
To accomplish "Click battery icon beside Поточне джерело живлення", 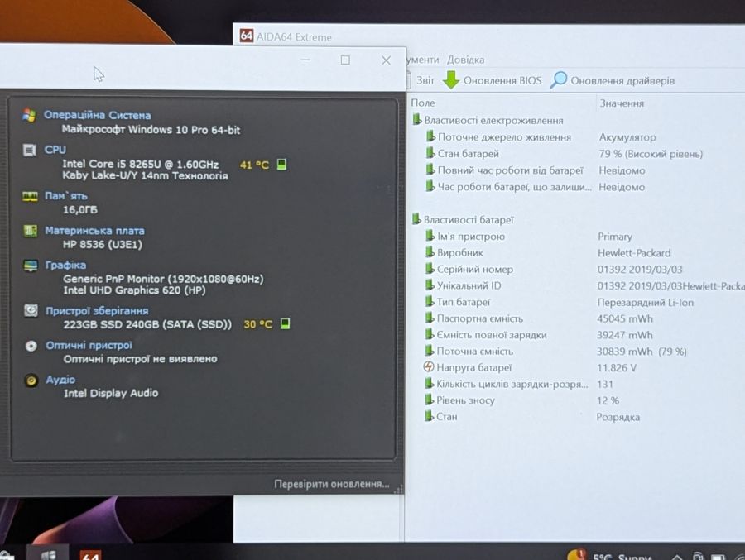I will [x=430, y=136].
